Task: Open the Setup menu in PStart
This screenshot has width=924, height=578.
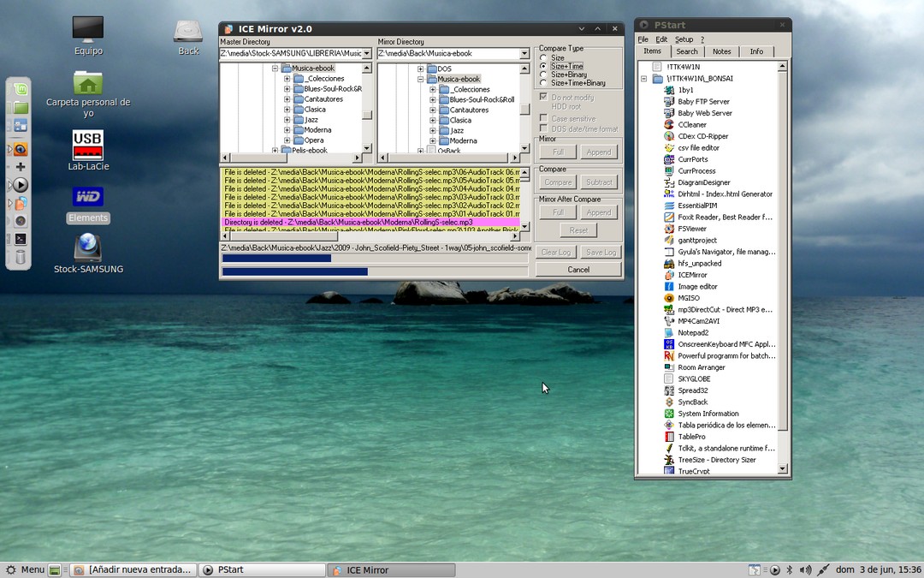Action: coord(684,39)
